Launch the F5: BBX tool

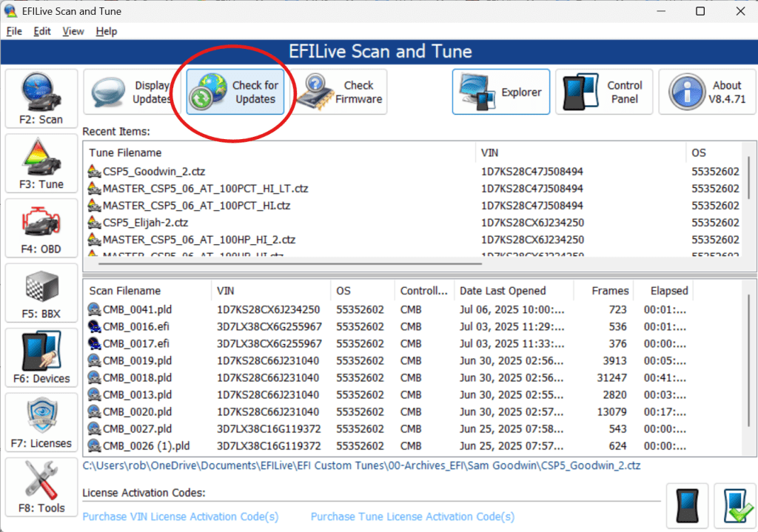[x=41, y=294]
